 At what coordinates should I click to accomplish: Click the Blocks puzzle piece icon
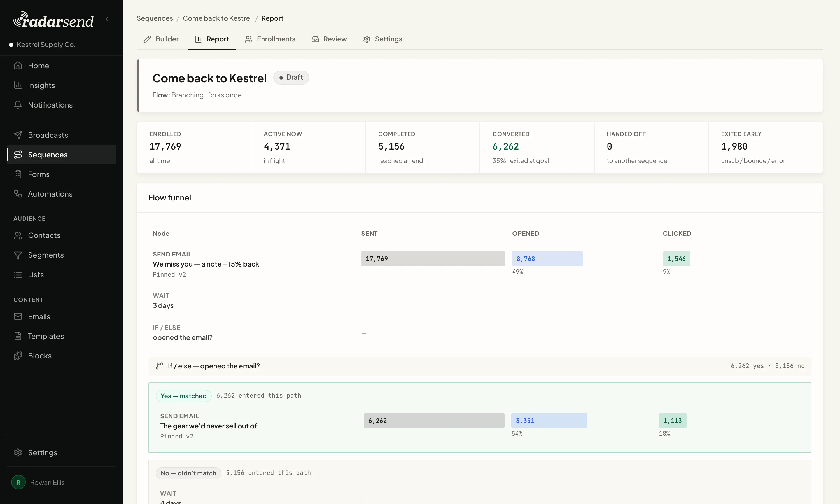coord(18,356)
